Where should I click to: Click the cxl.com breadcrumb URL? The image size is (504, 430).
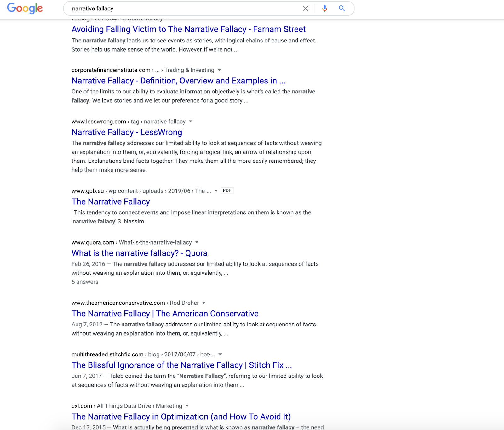tap(127, 406)
